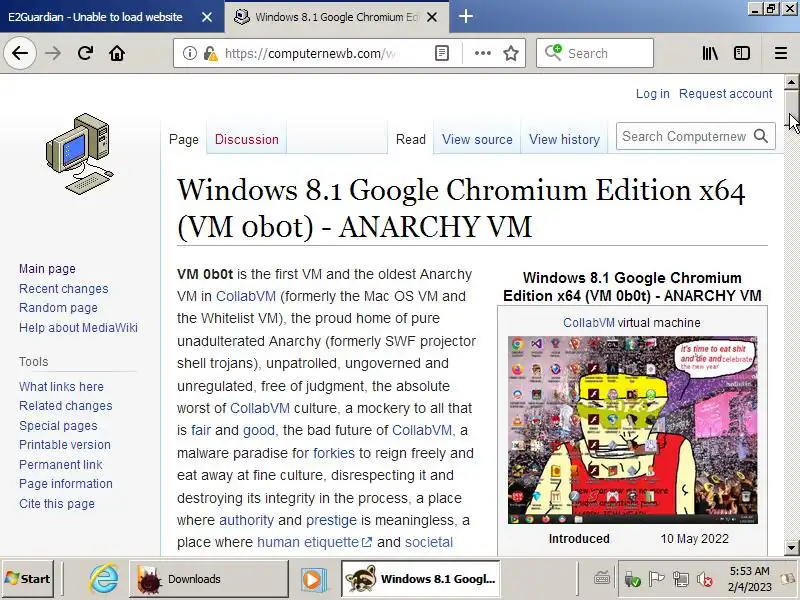Open the Printable version link
Viewport: 800px width, 600px height.
[65, 445]
